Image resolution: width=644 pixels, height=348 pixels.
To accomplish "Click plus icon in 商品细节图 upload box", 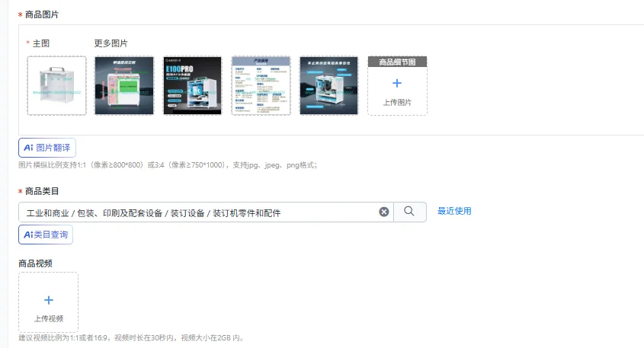I will 397,83.
